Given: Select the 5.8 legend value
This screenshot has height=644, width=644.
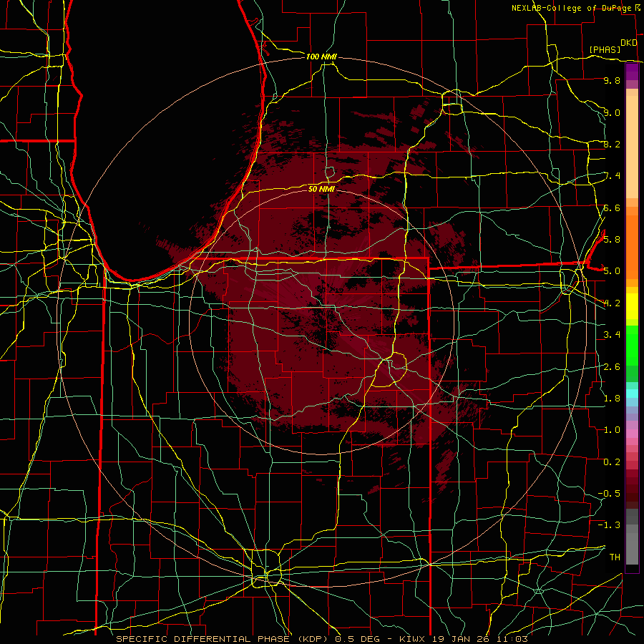Looking at the screenshot, I should (612, 239).
